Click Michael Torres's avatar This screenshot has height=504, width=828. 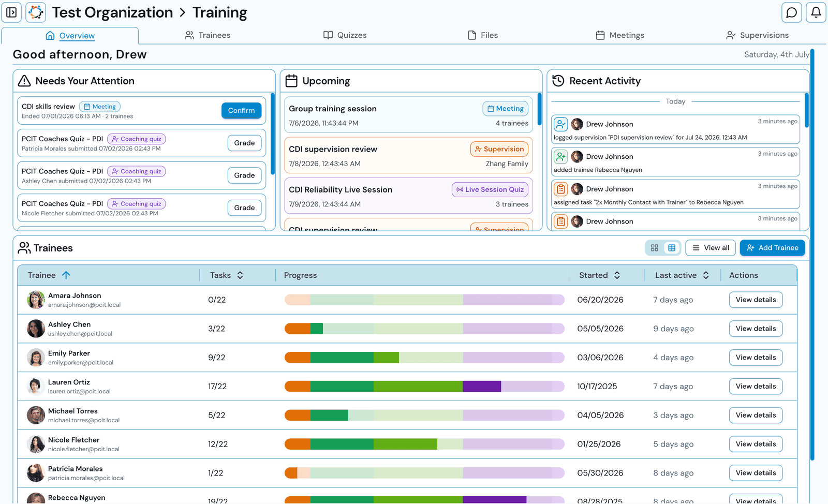[x=36, y=415]
